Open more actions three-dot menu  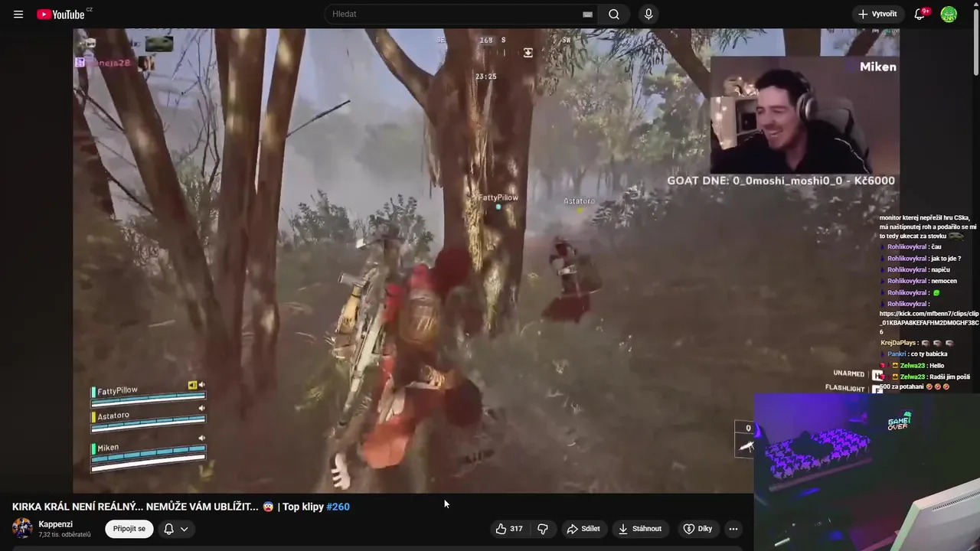(733, 529)
